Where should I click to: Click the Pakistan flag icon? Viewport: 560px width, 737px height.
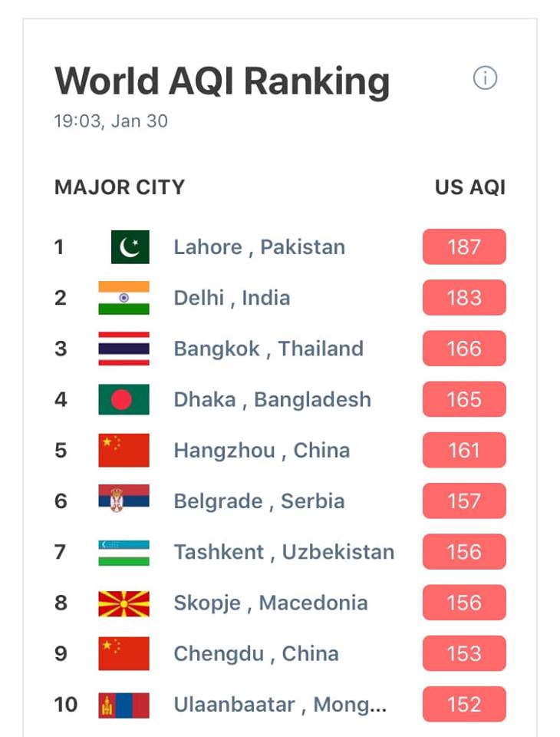(x=130, y=246)
